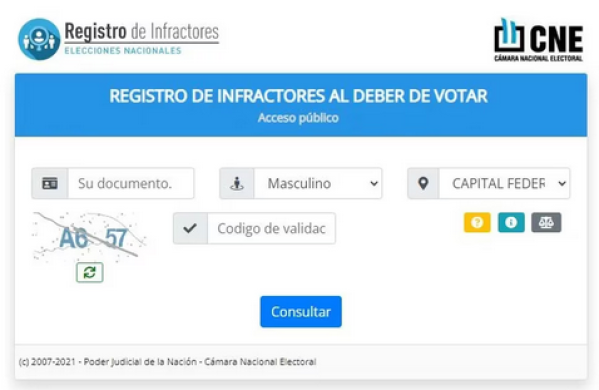
Task: Click the person icon beside Masculino
Action: pyautogui.click(x=237, y=183)
